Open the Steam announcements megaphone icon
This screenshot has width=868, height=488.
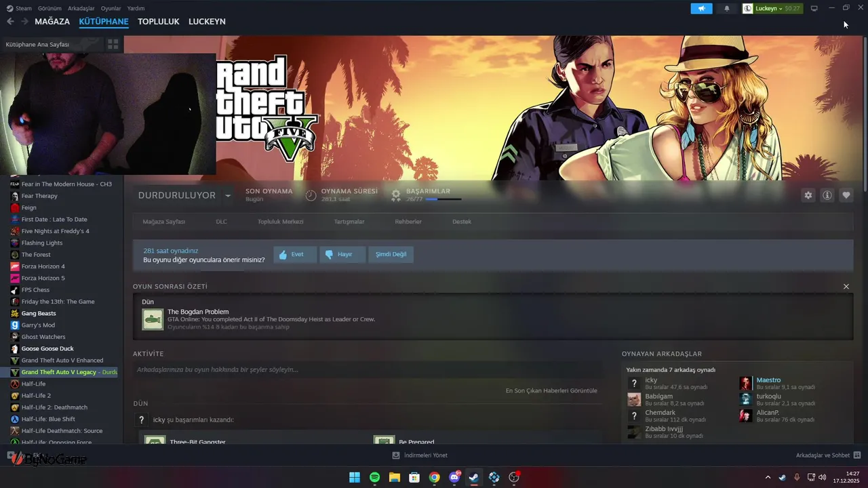[702, 8]
